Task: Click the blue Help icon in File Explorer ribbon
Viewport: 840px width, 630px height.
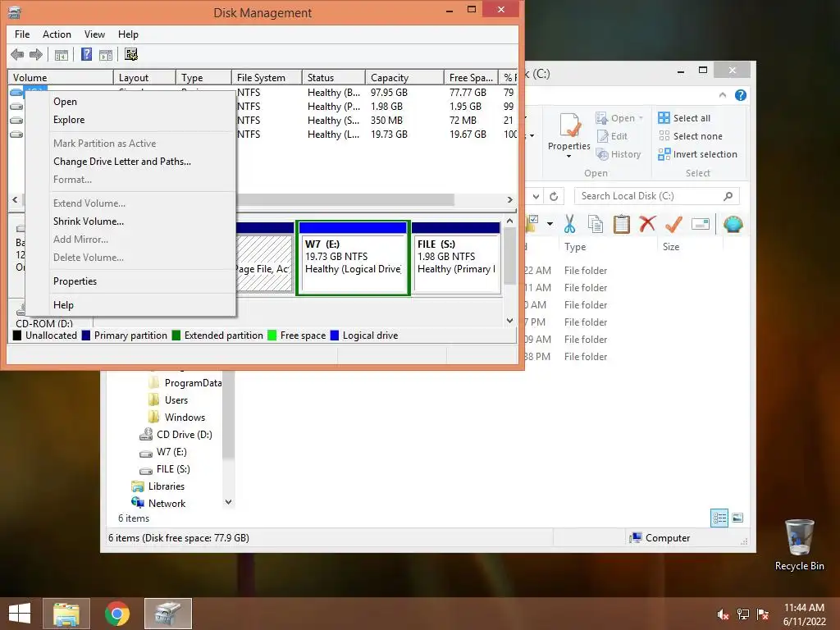Action: point(741,95)
